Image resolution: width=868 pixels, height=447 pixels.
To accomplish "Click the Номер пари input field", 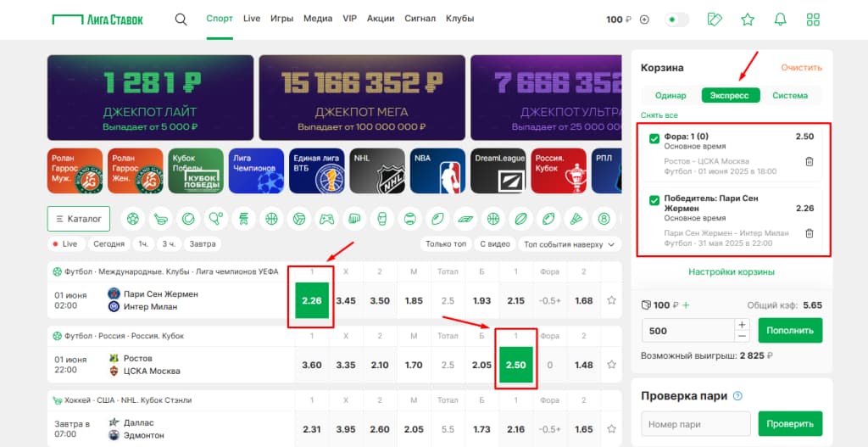I will tap(696, 424).
